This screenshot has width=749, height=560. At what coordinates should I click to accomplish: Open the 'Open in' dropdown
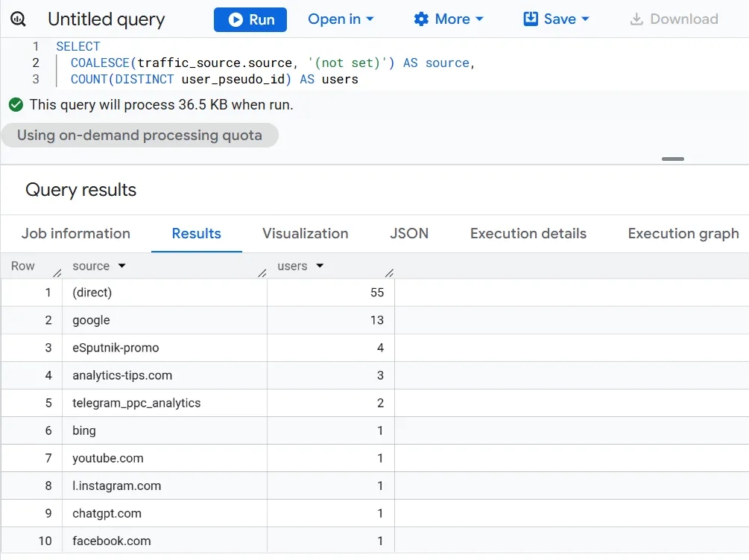click(341, 19)
